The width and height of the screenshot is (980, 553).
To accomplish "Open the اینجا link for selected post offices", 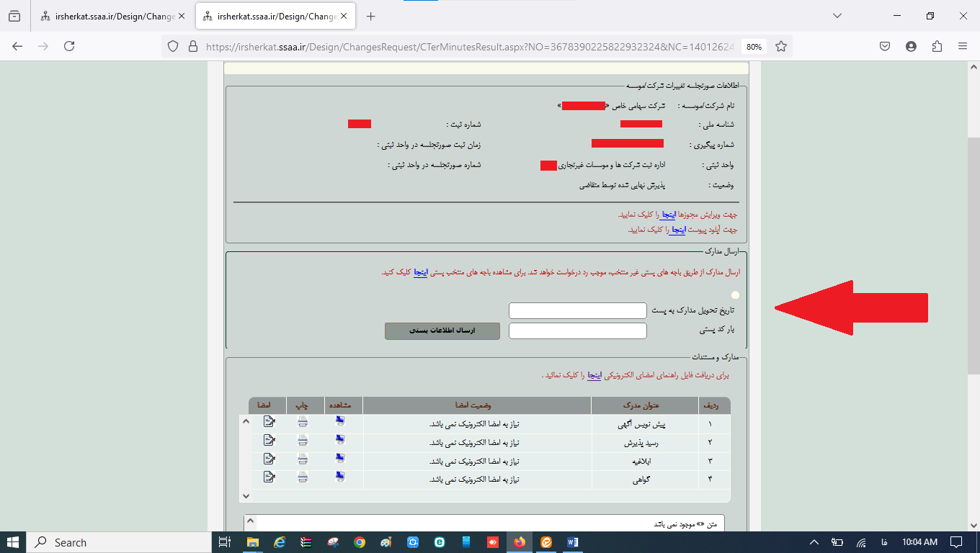I will pos(421,272).
